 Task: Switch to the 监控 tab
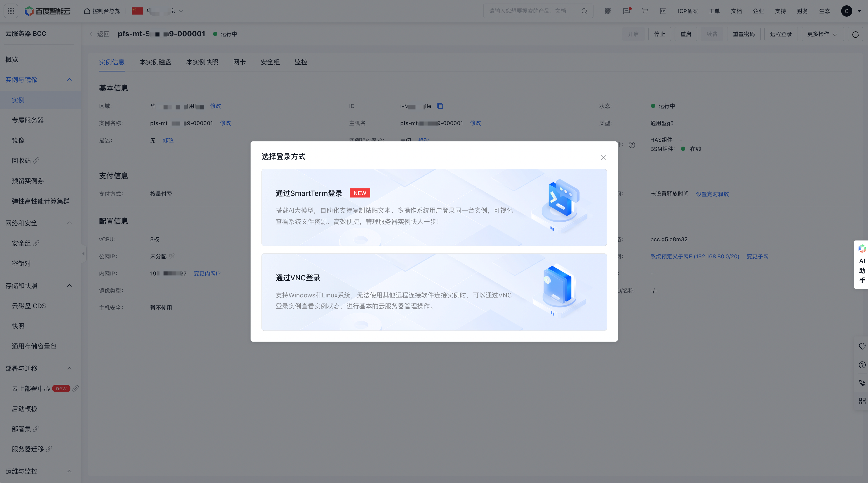301,62
